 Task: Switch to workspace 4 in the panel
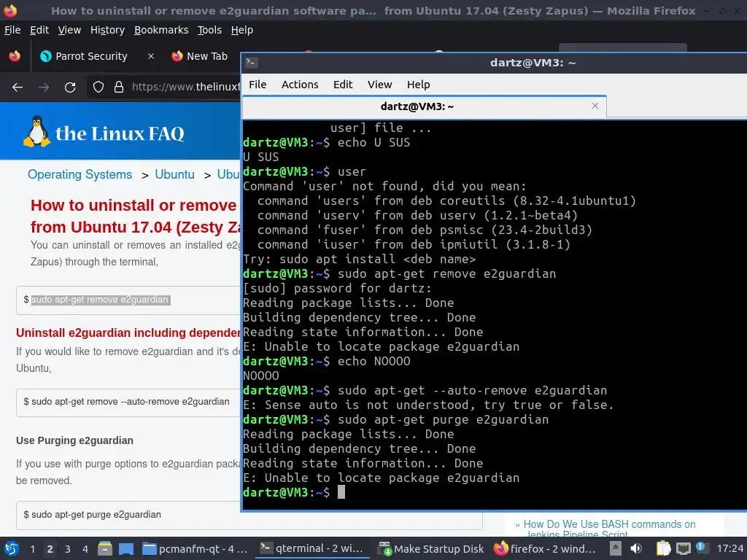point(85,549)
